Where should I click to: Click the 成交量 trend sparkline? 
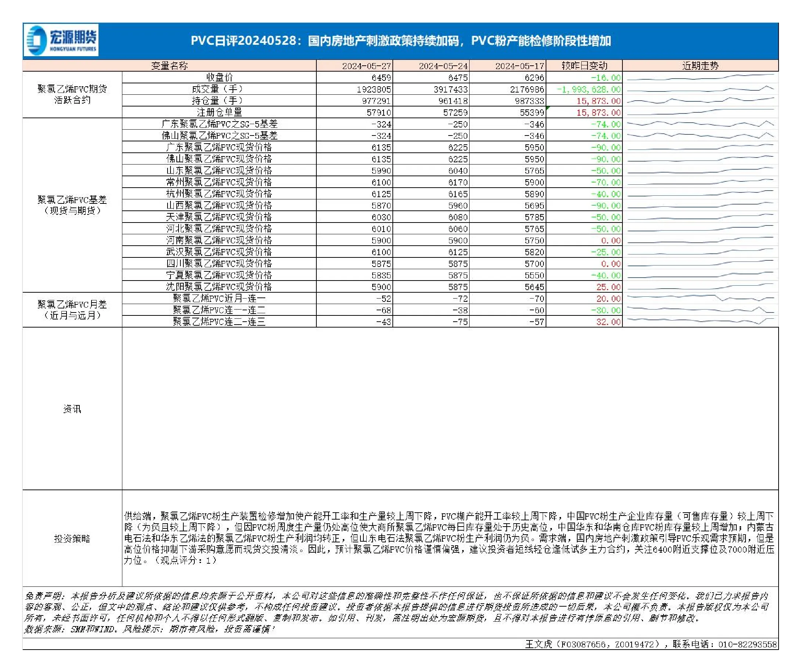tap(700, 89)
